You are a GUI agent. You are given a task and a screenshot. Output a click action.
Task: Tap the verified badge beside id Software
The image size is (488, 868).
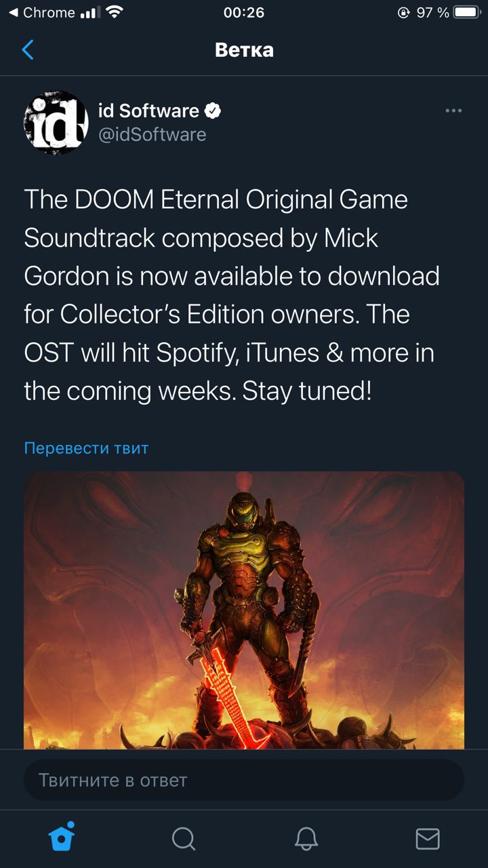(x=213, y=111)
